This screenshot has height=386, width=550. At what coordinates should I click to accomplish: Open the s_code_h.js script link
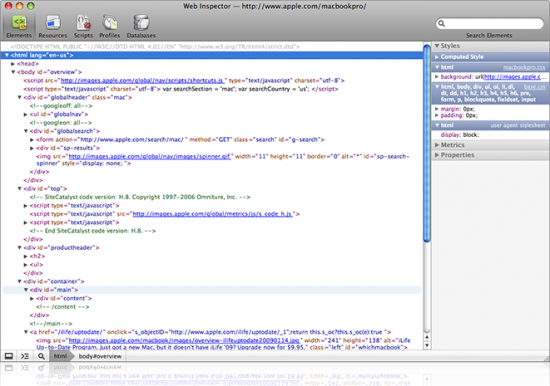click(212, 214)
